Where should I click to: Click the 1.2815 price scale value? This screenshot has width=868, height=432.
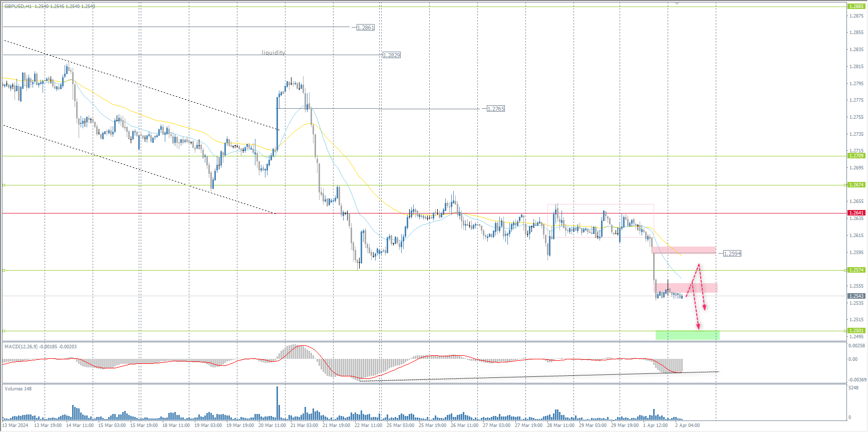857,67
